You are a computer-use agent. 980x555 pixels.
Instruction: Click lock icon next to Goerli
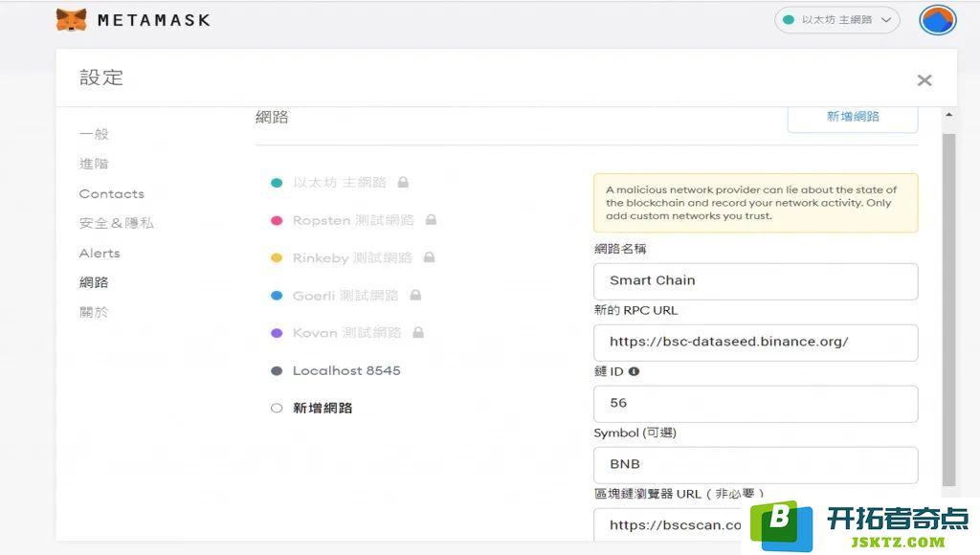[415, 295]
